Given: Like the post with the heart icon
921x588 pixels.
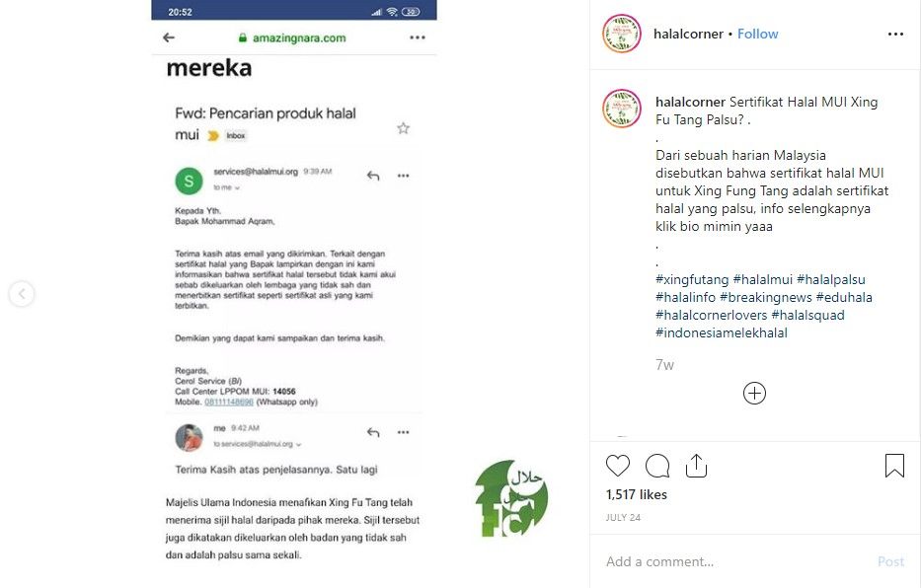Looking at the screenshot, I should point(617,466).
